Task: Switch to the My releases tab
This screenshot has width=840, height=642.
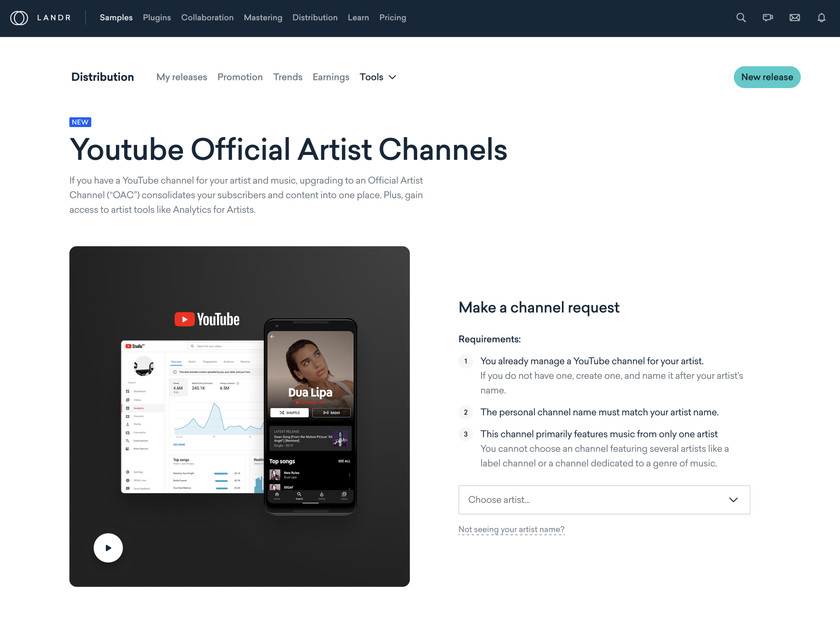Action: point(181,77)
